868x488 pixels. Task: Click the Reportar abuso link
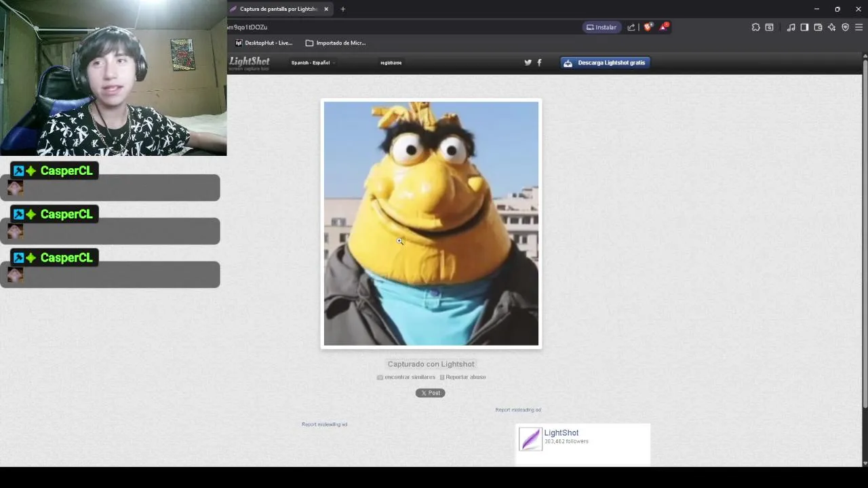[x=462, y=377]
